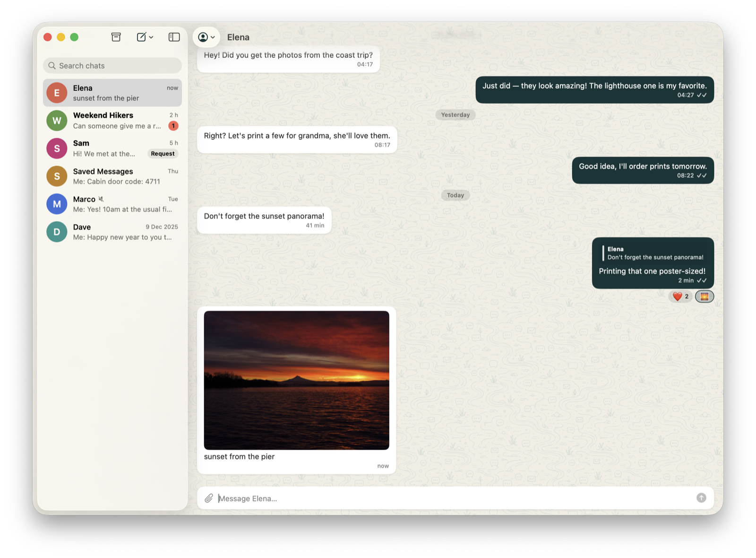The image size is (756, 558).
Task: Click the attach paperclip icon
Action: click(209, 498)
